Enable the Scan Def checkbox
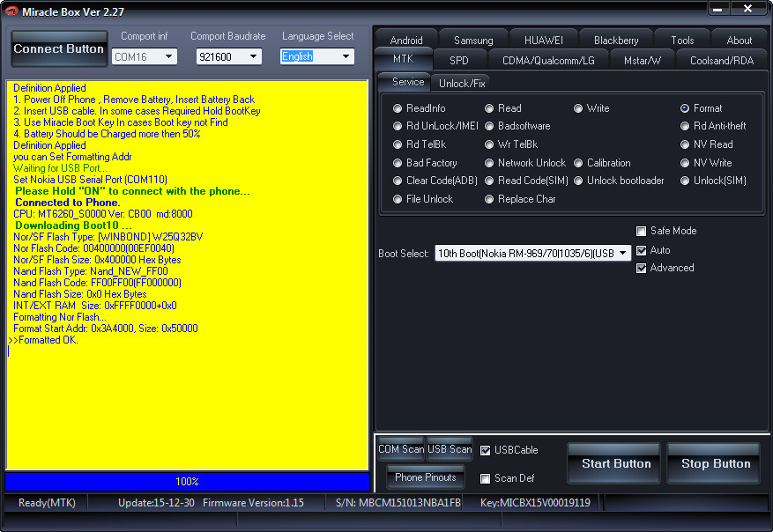This screenshot has width=773, height=532. (486, 478)
